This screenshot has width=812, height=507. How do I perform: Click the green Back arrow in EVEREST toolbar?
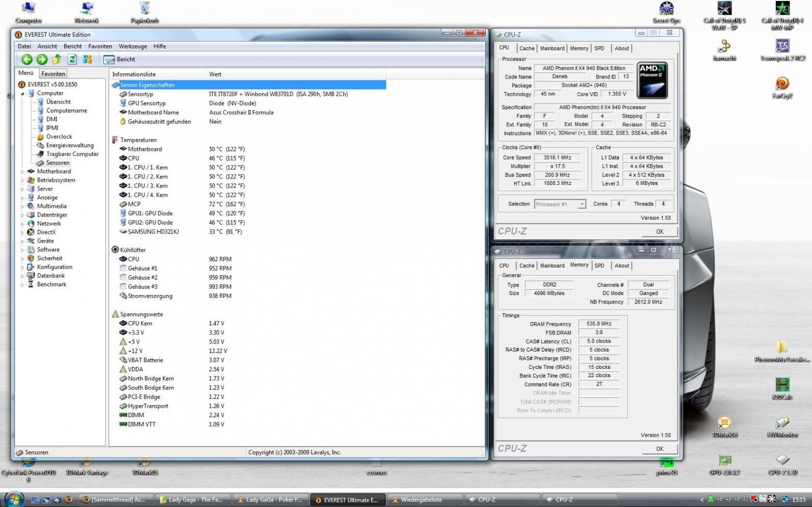(27, 59)
